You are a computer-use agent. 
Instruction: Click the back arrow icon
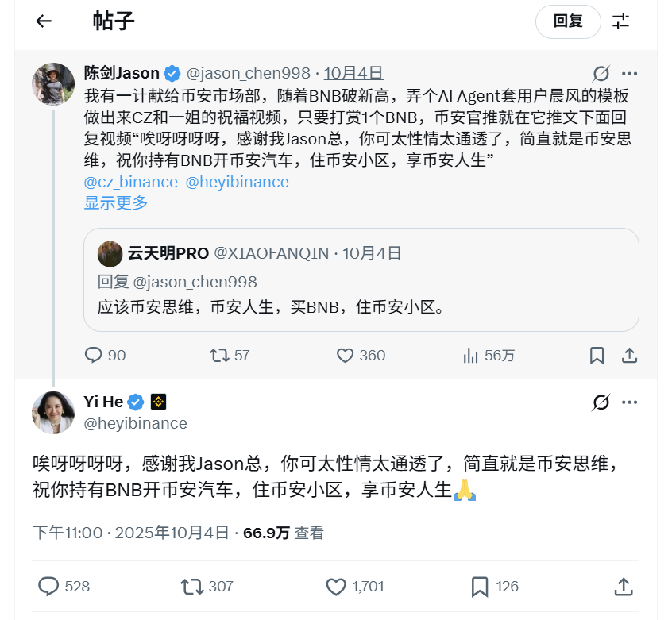tap(44, 21)
